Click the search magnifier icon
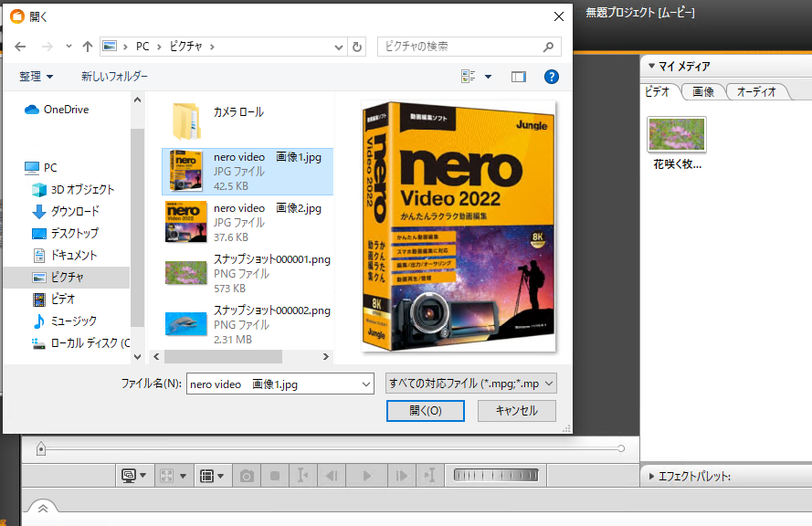 click(548, 47)
